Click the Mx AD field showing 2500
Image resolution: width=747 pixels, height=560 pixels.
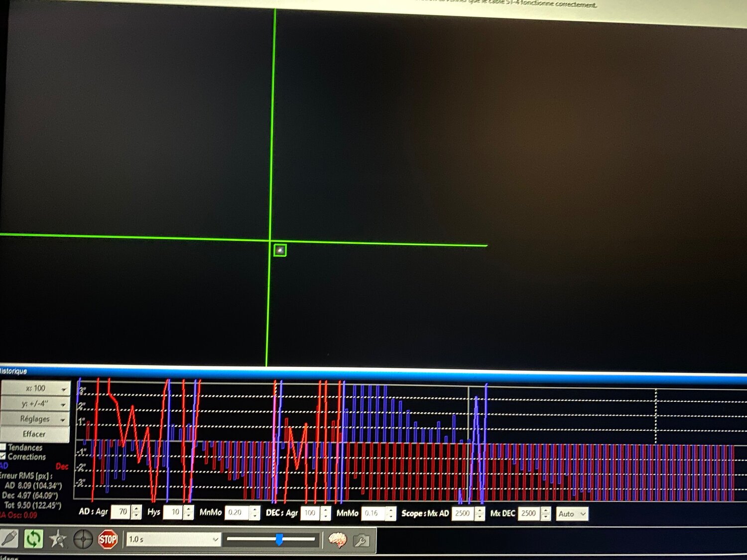click(463, 513)
